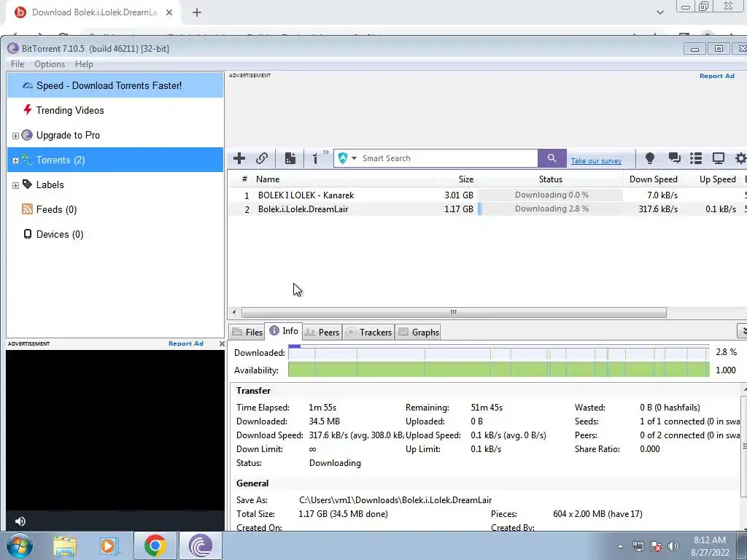Screen dimensions: 747x560
Task: Open the Options menu
Action: 50,64
